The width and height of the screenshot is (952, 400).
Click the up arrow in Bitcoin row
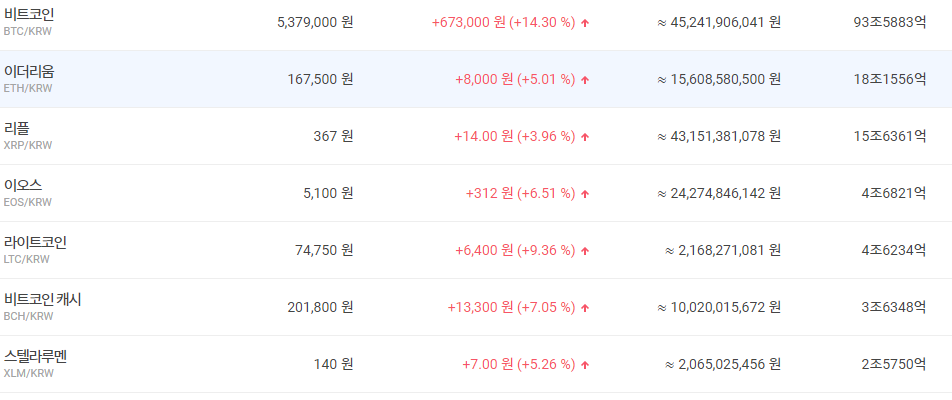585,22
